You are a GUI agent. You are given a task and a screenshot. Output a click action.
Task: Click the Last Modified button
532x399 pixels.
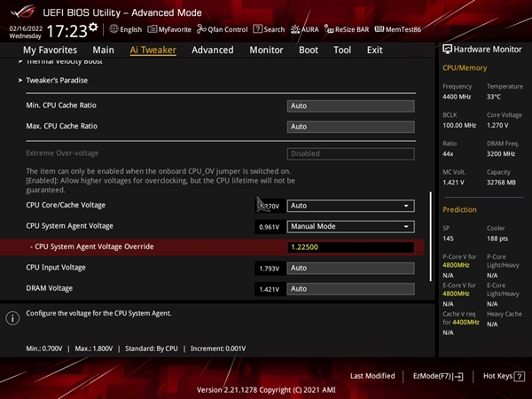pos(372,376)
